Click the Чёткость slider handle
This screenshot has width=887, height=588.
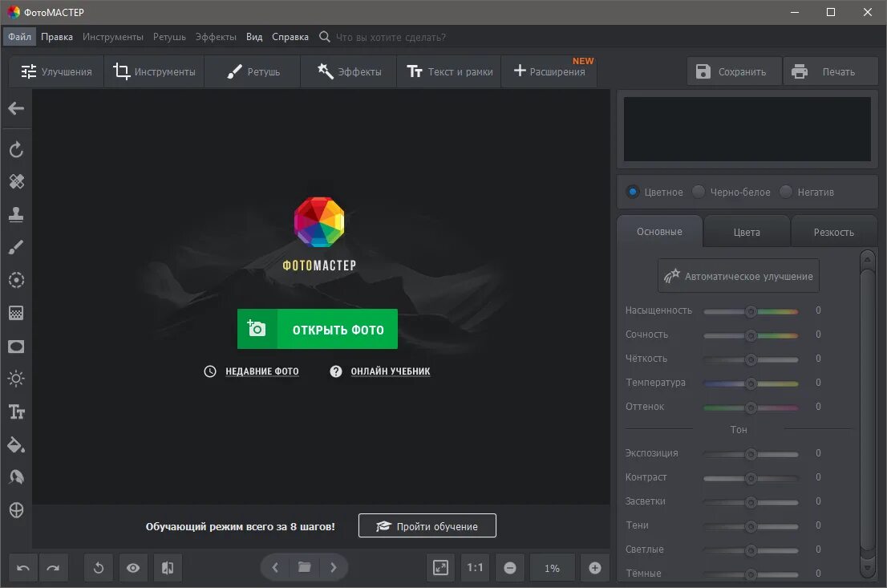tap(751, 359)
